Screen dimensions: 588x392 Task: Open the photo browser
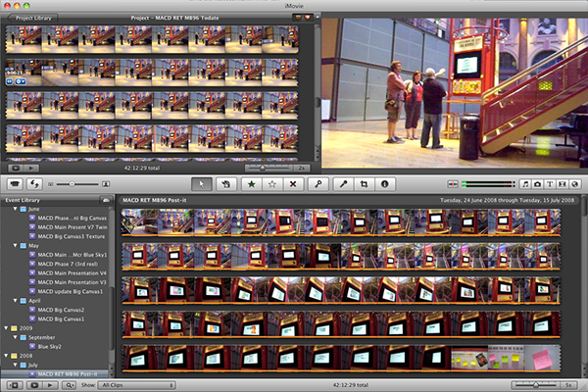(x=537, y=184)
